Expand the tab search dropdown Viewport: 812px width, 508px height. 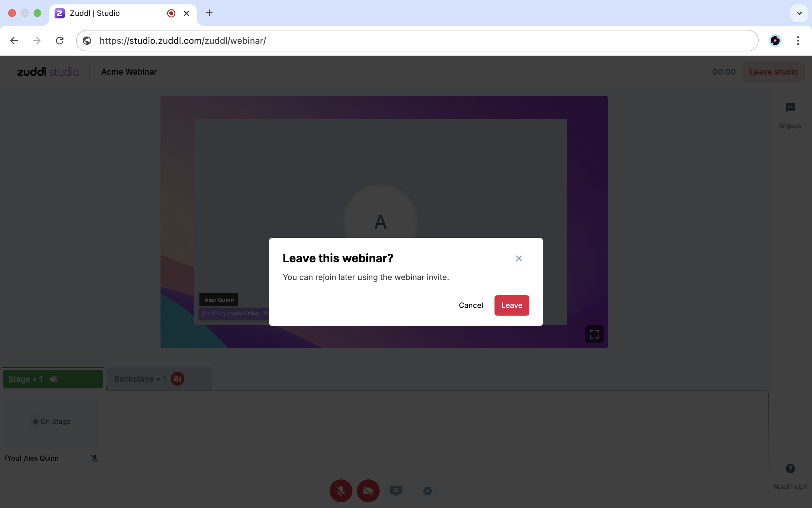(799, 13)
